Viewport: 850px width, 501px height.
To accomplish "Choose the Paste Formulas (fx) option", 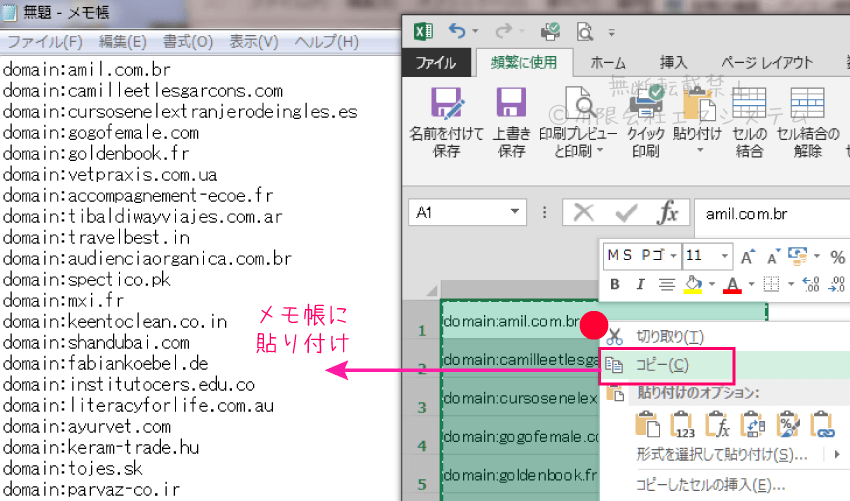I will click(718, 425).
